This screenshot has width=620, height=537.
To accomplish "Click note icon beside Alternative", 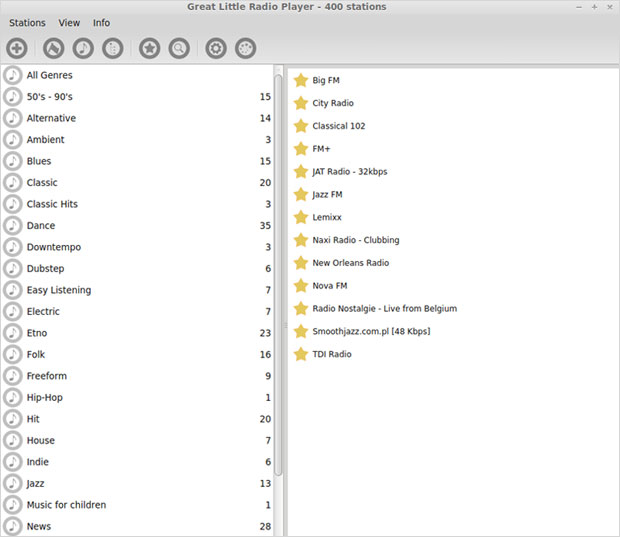I will tap(13, 118).
